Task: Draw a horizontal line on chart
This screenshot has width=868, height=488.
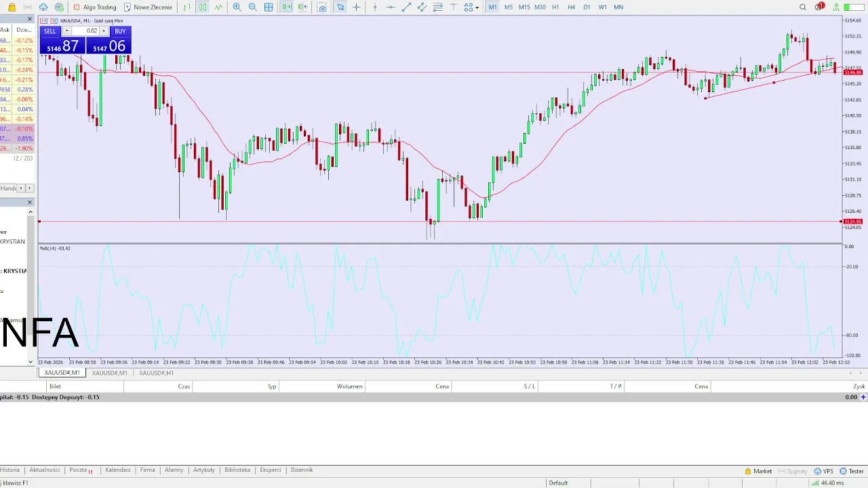Action: coord(391,7)
